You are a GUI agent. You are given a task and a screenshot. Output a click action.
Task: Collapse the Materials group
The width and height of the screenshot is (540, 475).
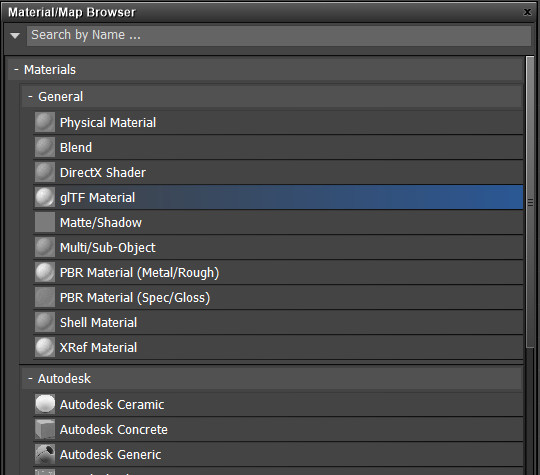point(16,70)
